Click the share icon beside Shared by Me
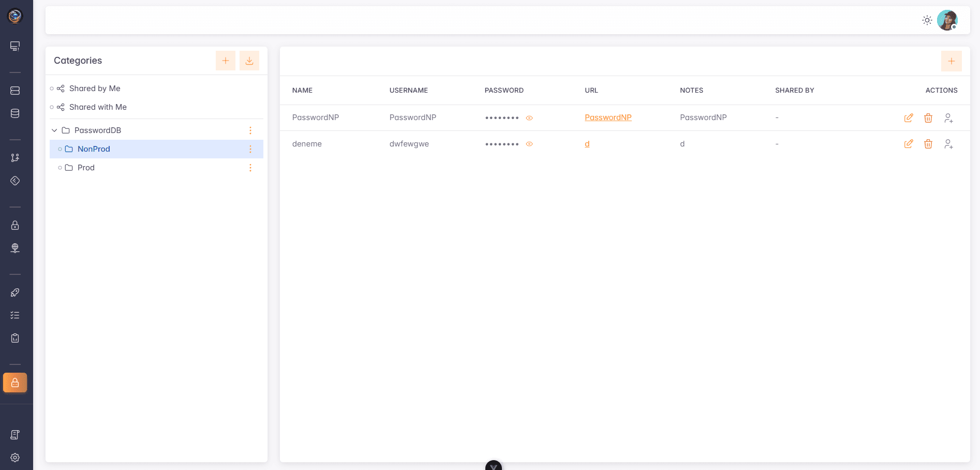 (x=61, y=89)
